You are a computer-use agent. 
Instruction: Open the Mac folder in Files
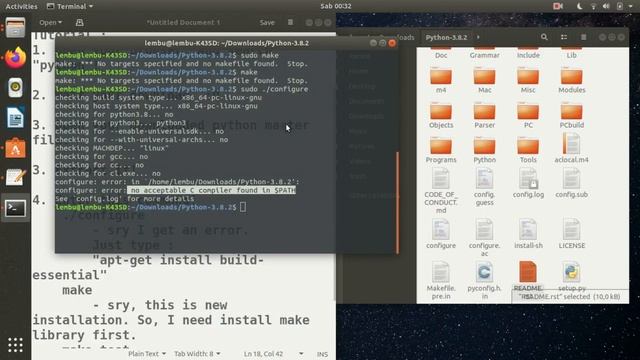click(x=484, y=80)
